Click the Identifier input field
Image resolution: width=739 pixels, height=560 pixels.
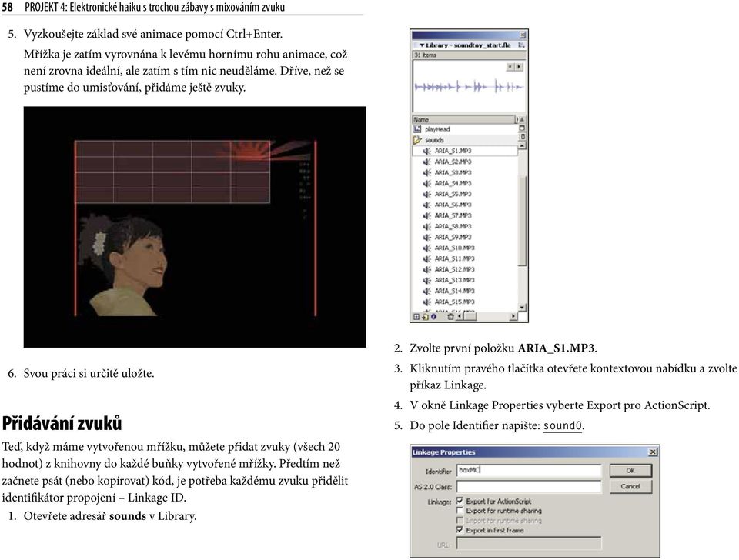click(529, 471)
